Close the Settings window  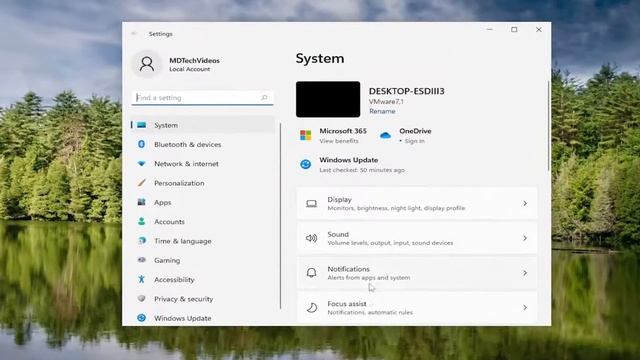tap(539, 30)
